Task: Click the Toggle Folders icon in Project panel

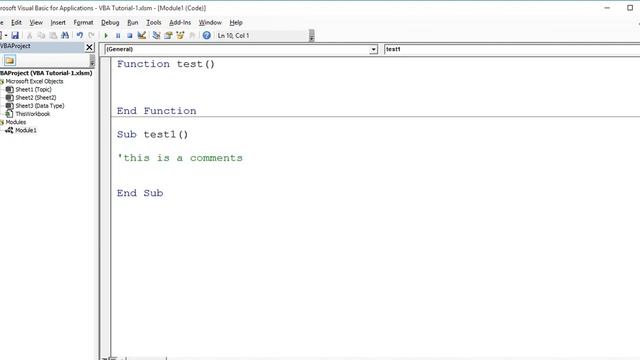Action: [10, 60]
